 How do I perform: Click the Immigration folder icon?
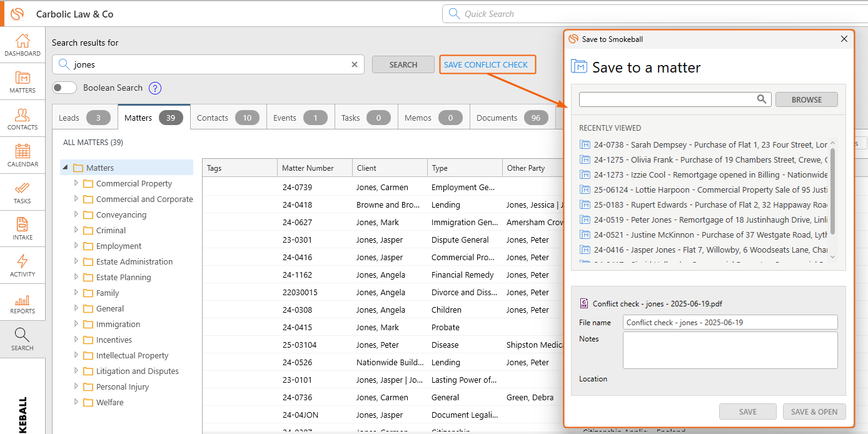pos(88,324)
